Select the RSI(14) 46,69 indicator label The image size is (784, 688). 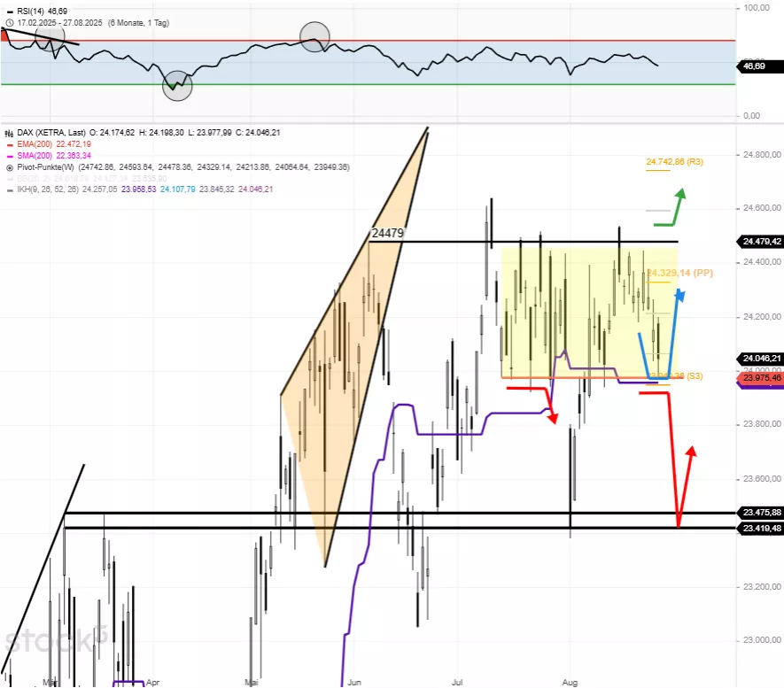(x=42, y=11)
